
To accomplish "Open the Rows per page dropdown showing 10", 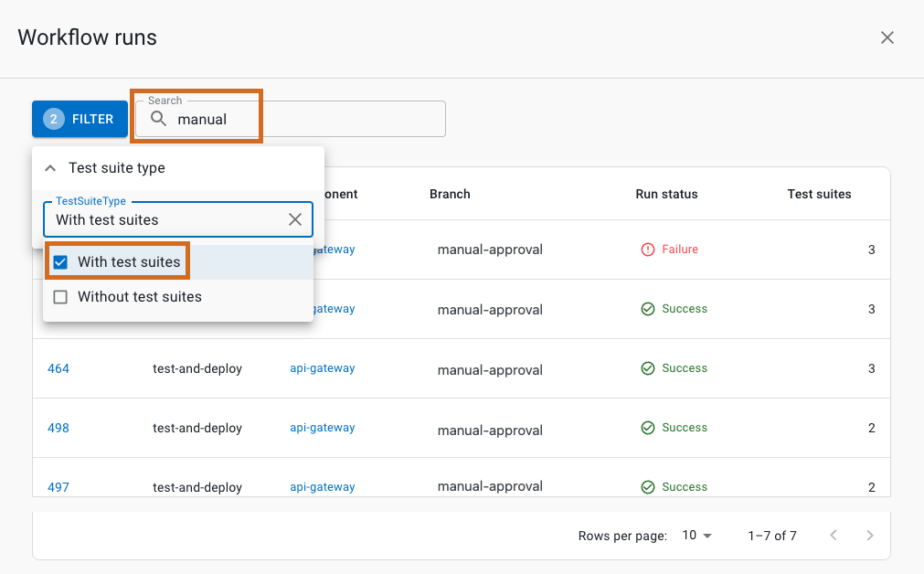I will pyautogui.click(x=697, y=536).
